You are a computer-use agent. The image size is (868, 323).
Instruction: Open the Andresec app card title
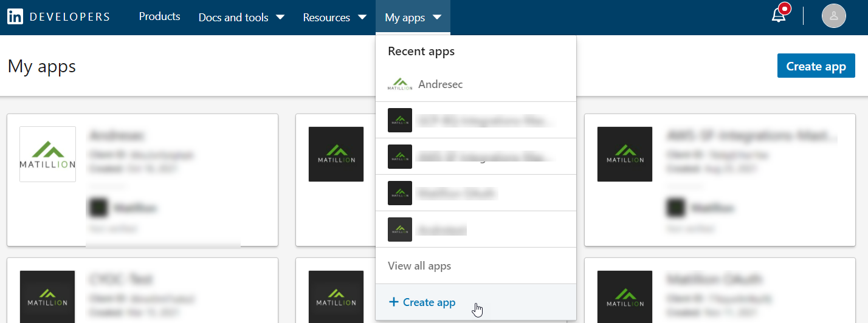116,135
